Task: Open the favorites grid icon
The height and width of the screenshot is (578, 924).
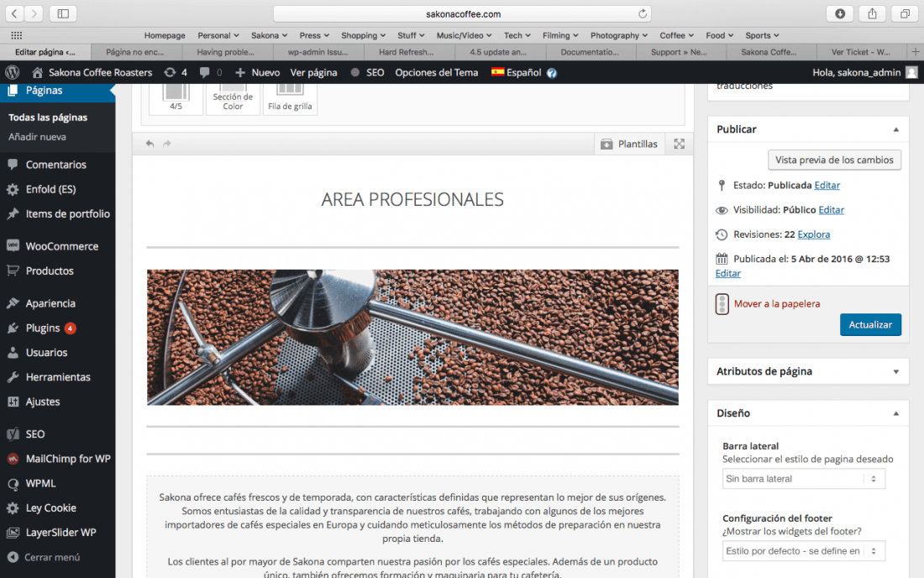Action: click(17, 35)
